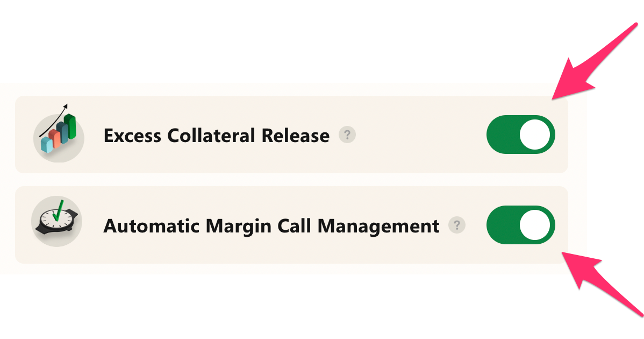This screenshot has height=339, width=644.
Task: Click the white knob of Margin Call toggle
Action: click(535, 225)
